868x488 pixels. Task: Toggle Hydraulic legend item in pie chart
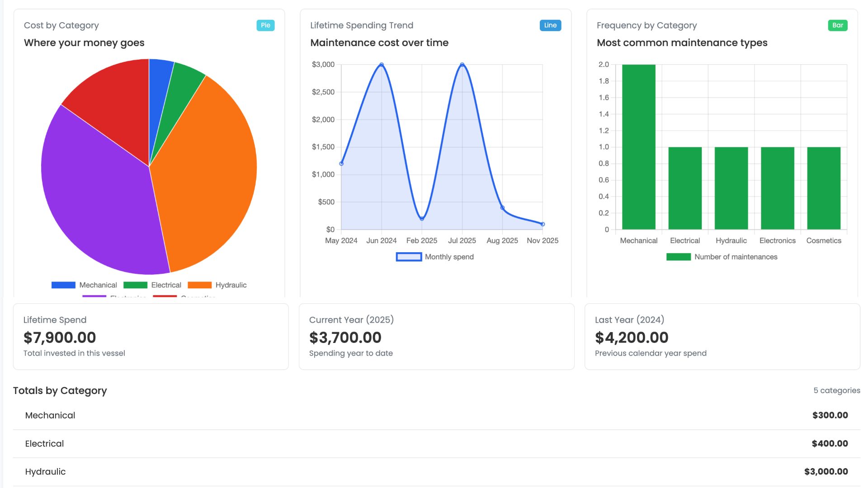pos(217,285)
